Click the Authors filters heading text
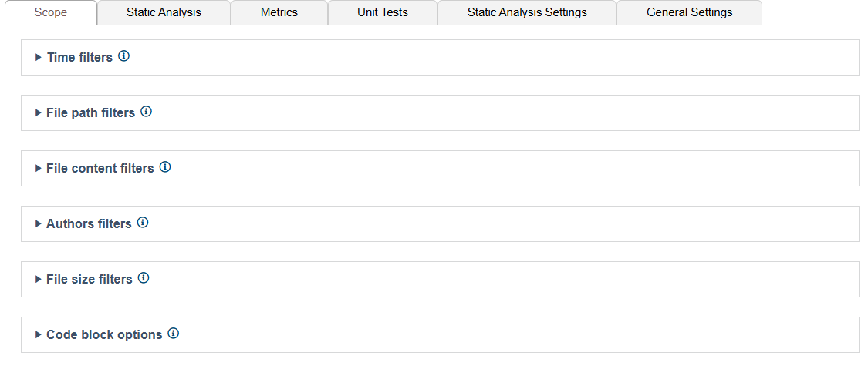868x366 pixels. click(x=90, y=224)
